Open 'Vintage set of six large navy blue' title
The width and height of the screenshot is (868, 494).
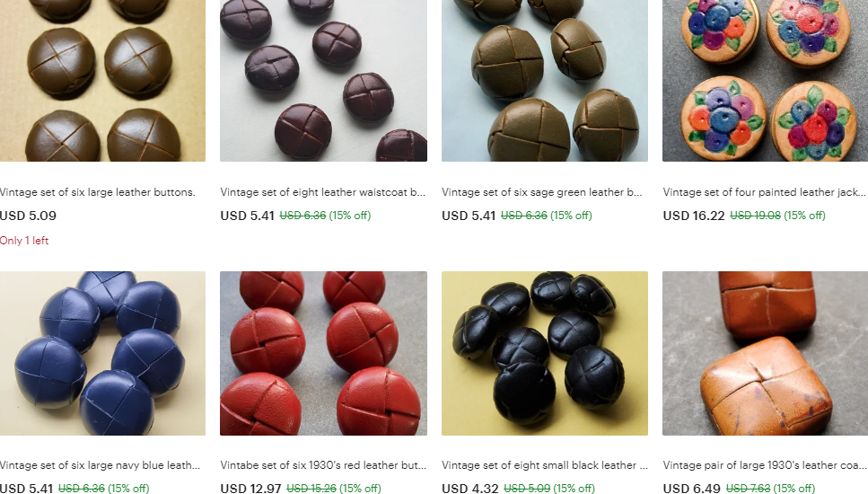(101, 465)
